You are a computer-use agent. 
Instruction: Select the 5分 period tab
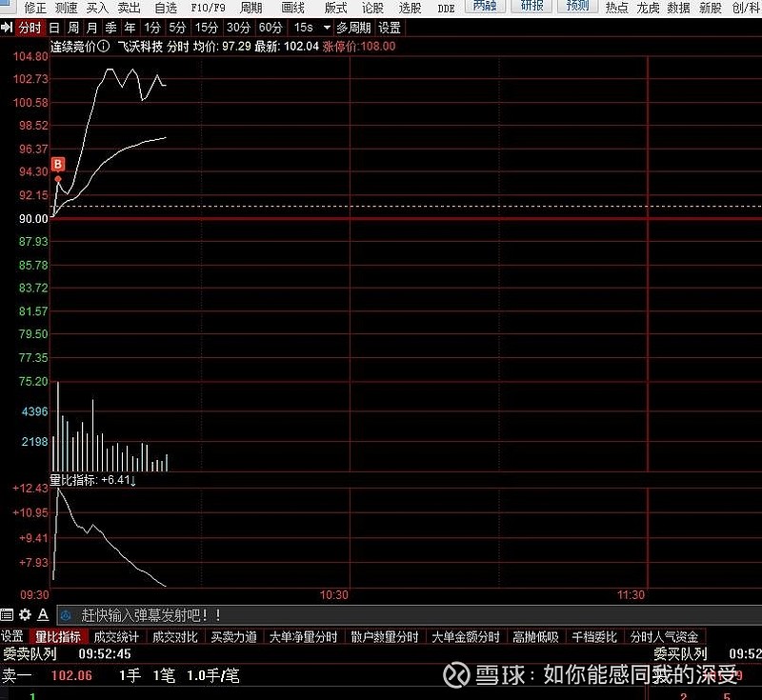(x=177, y=28)
